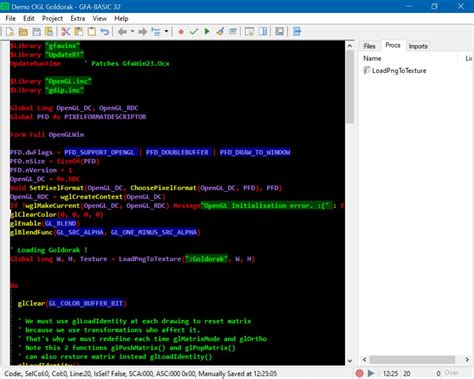The image size is (474, 379).
Task: Create a new file with the New icon
Action: click(10, 32)
